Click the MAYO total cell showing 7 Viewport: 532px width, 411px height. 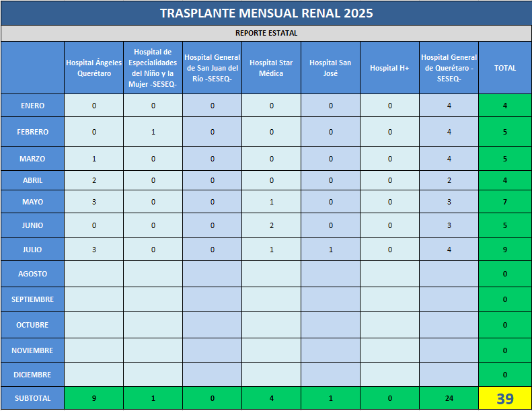(505, 201)
